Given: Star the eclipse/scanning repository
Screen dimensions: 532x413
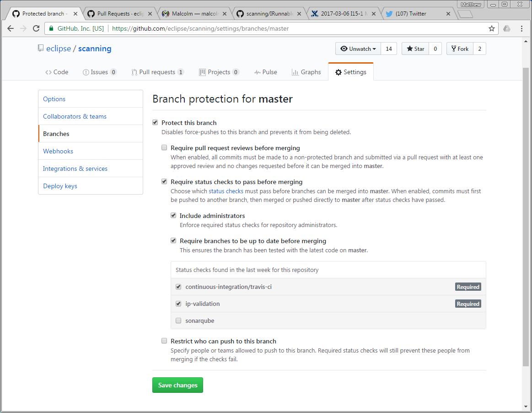Looking at the screenshot, I should coord(415,49).
